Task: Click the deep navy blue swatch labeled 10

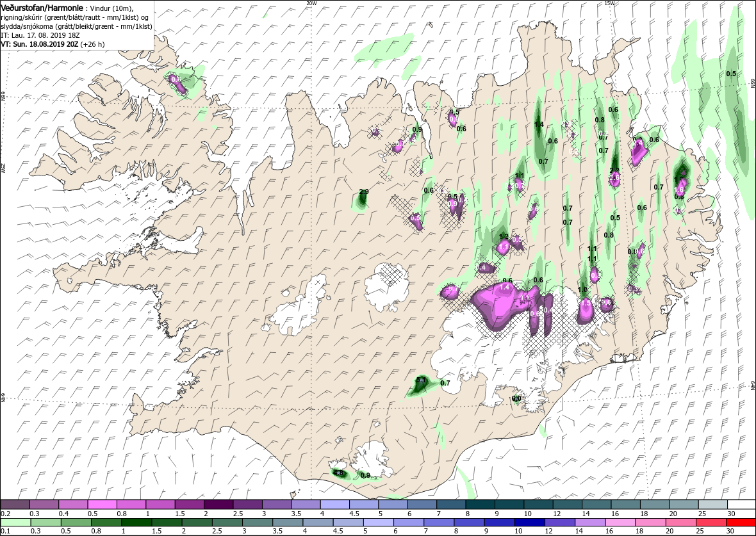Action: 529,523
